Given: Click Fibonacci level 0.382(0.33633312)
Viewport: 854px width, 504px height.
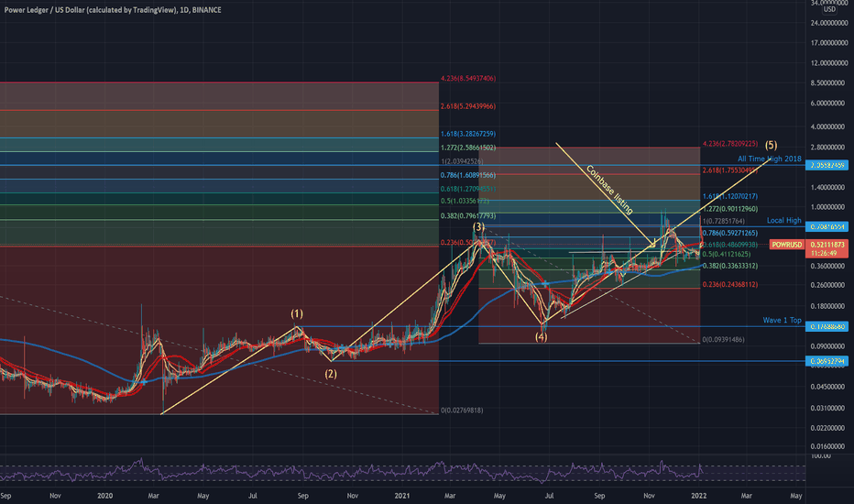Looking at the screenshot, I should [x=729, y=266].
